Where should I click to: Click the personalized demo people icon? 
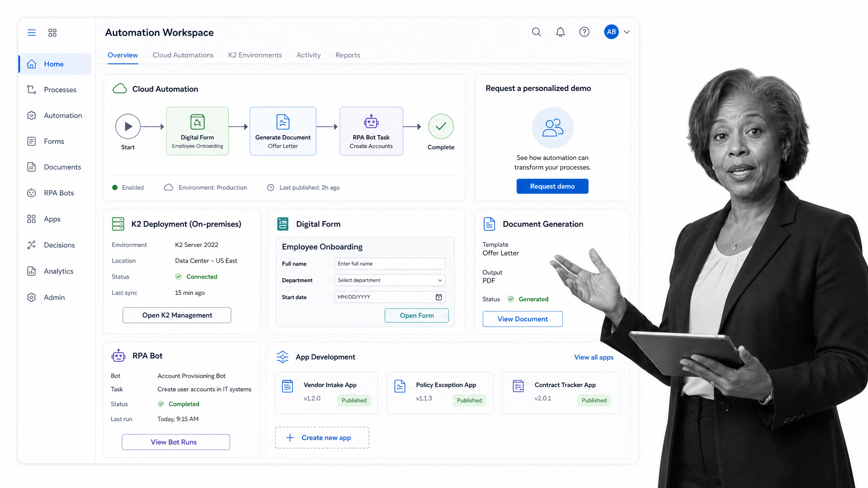coord(553,128)
